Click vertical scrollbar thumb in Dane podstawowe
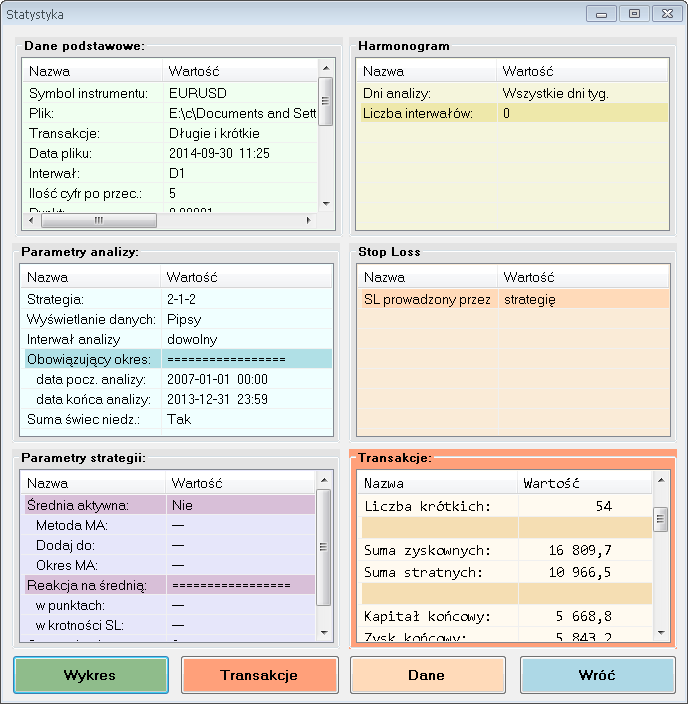This screenshot has width=688, height=704. pos(326,101)
